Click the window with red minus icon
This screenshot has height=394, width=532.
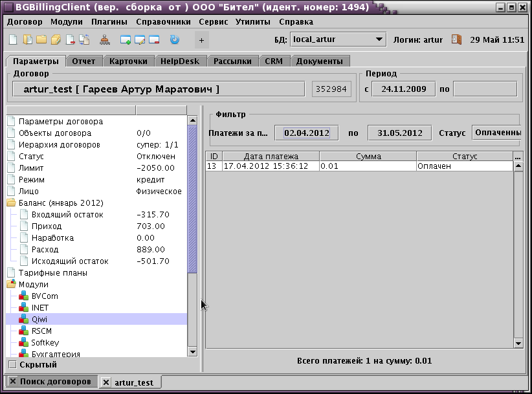click(x=154, y=40)
